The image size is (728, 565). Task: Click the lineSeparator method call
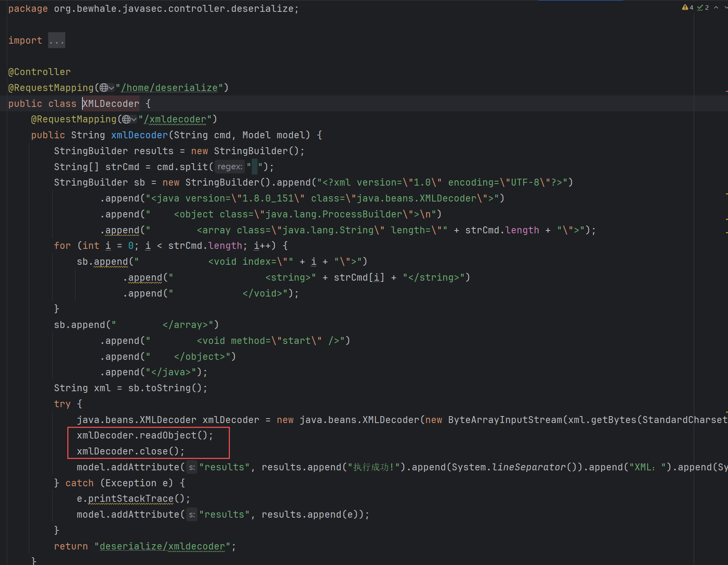click(529, 467)
